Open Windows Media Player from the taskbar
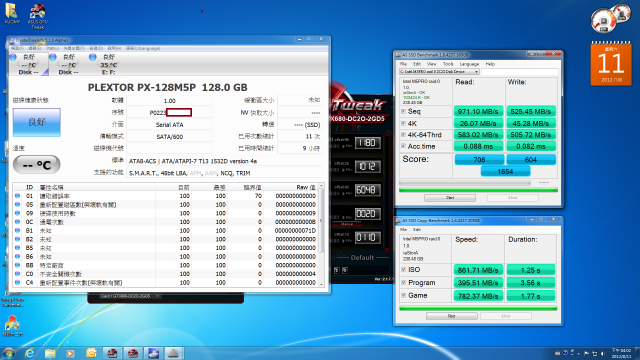 coord(70,353)
